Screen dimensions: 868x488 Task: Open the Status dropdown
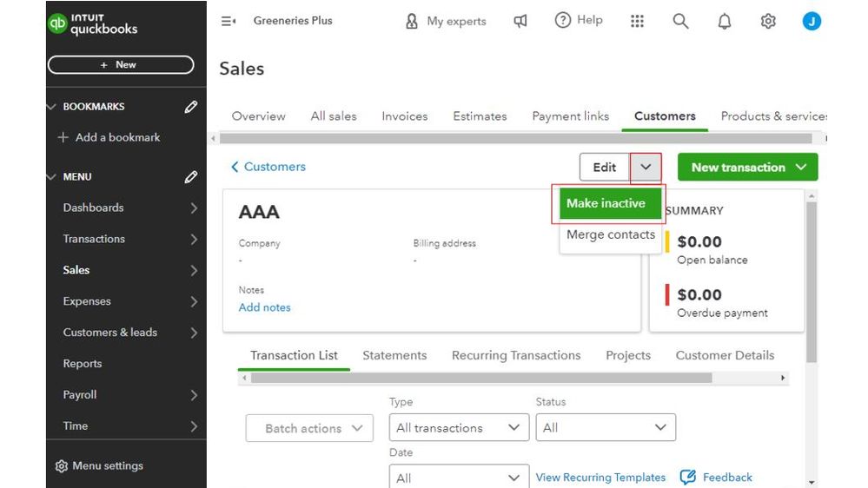click(x=605, y=428)
